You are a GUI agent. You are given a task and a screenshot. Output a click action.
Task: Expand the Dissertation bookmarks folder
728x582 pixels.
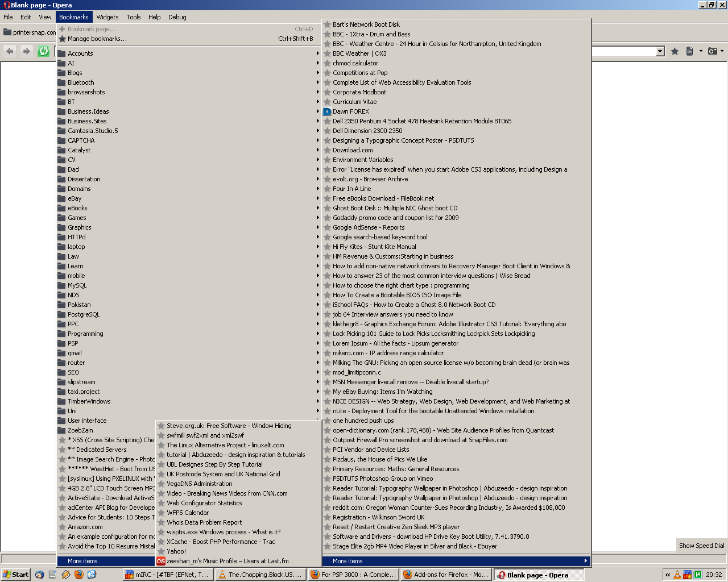[84, 179]
